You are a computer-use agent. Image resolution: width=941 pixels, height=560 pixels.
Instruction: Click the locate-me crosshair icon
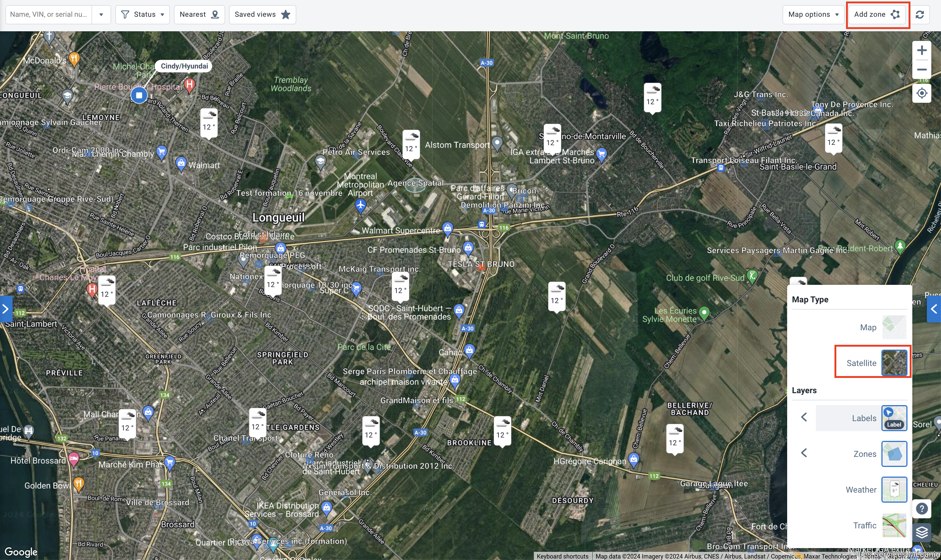(x=922, y=93)
